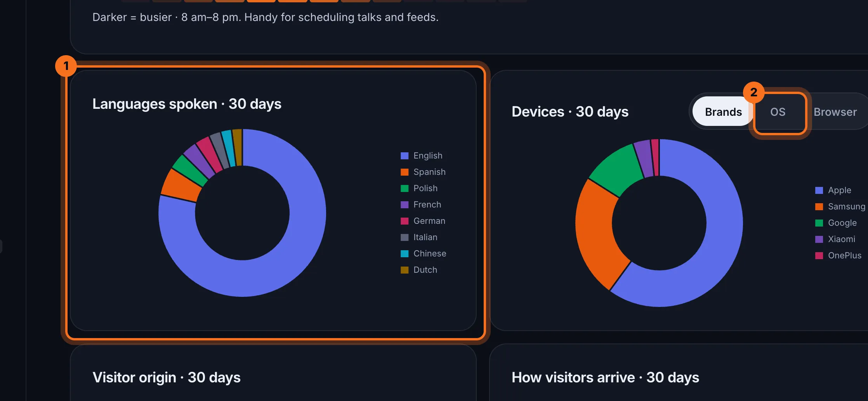The width and height of the screenshot is (868, 401).
Task: Open the Browser segment in Devices
Action: (x=835, y=112)
